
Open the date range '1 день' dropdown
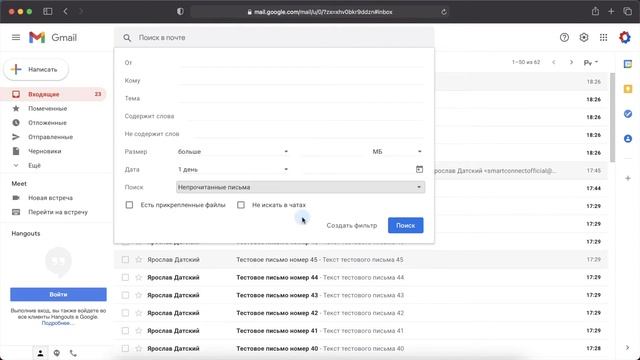(233, 169)
